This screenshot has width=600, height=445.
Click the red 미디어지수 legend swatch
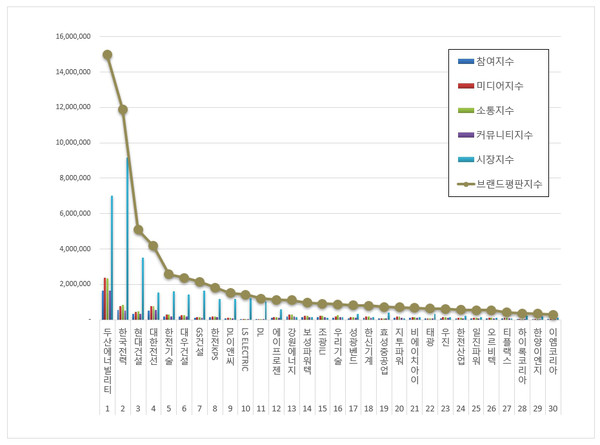(x=465, y=86)
